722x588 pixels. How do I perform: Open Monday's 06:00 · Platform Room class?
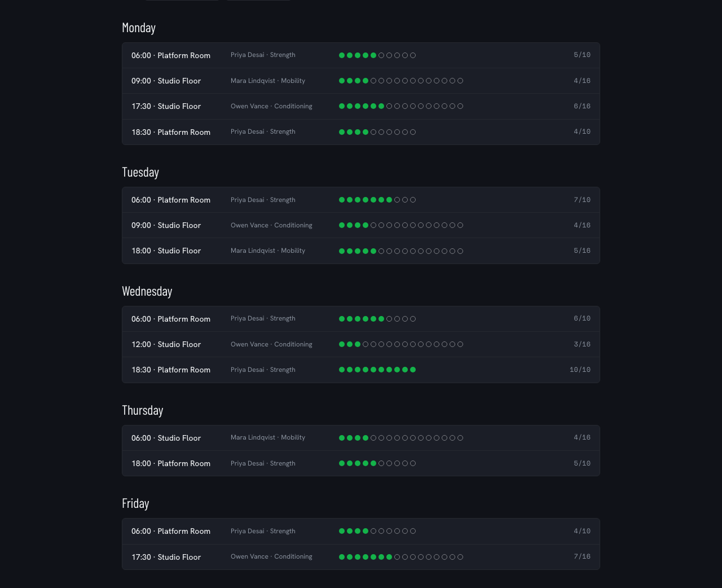click(x=361, y=55)
